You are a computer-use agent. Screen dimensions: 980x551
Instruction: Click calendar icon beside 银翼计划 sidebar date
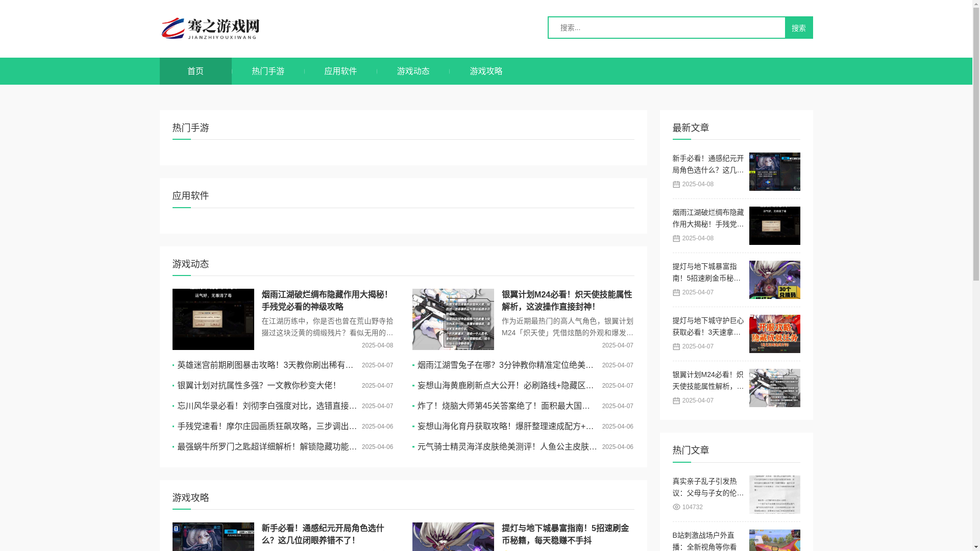pos(676,401)
